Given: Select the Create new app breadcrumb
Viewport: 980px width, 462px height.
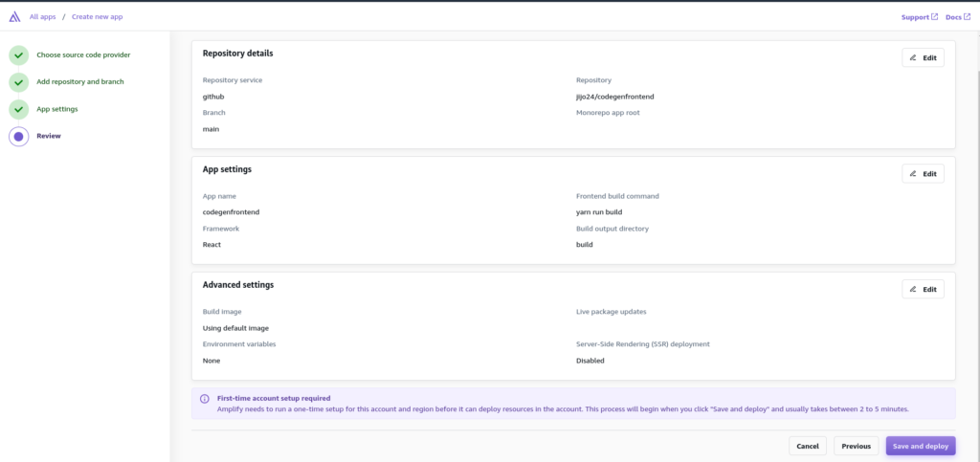Looking at the screenshot, I should point(97,17).
